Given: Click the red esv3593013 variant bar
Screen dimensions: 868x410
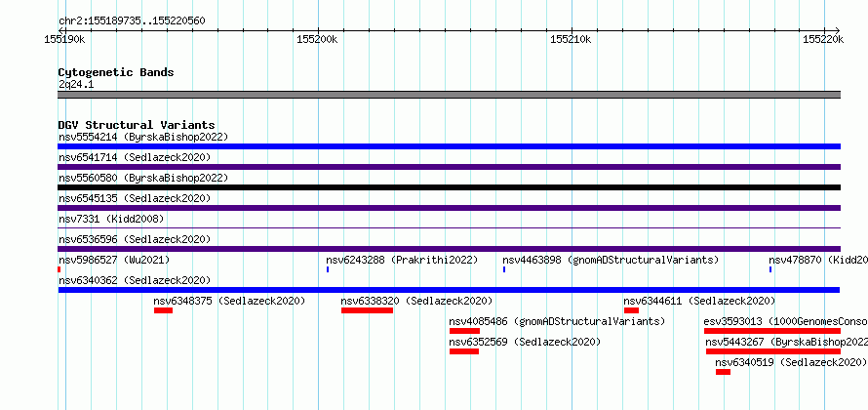Looking at the screenshot, I should click(x=772, y=331).
